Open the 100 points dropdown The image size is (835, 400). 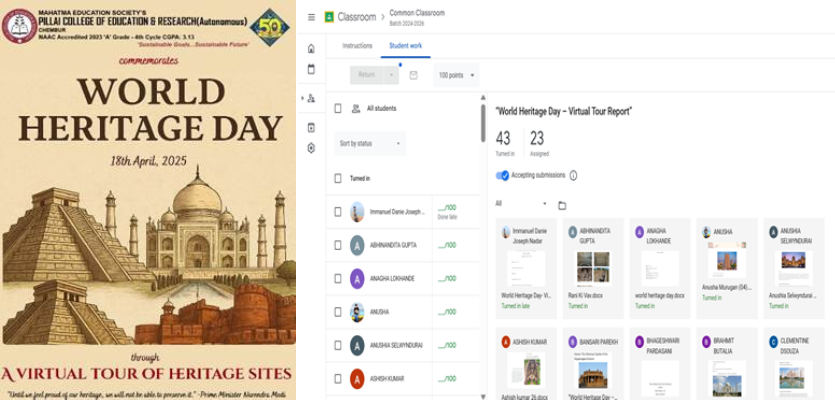click(x=456, y=75)
